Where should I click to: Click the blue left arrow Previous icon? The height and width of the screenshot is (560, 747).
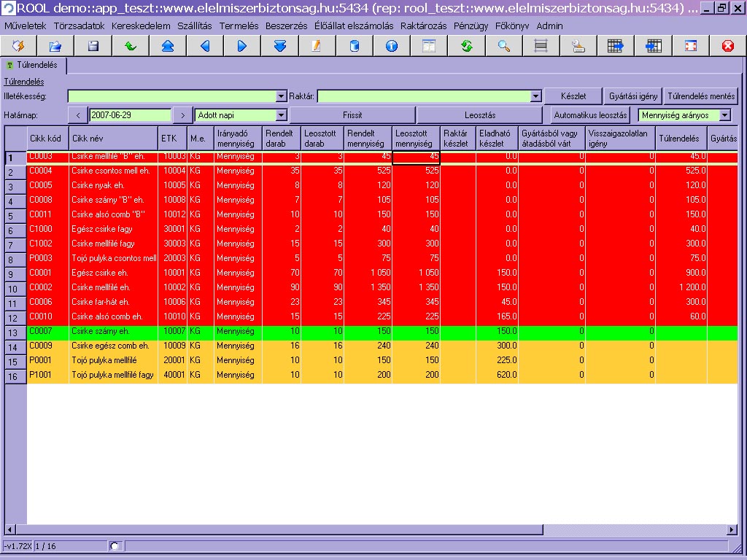pyautogui.click(x=205, y=46)
